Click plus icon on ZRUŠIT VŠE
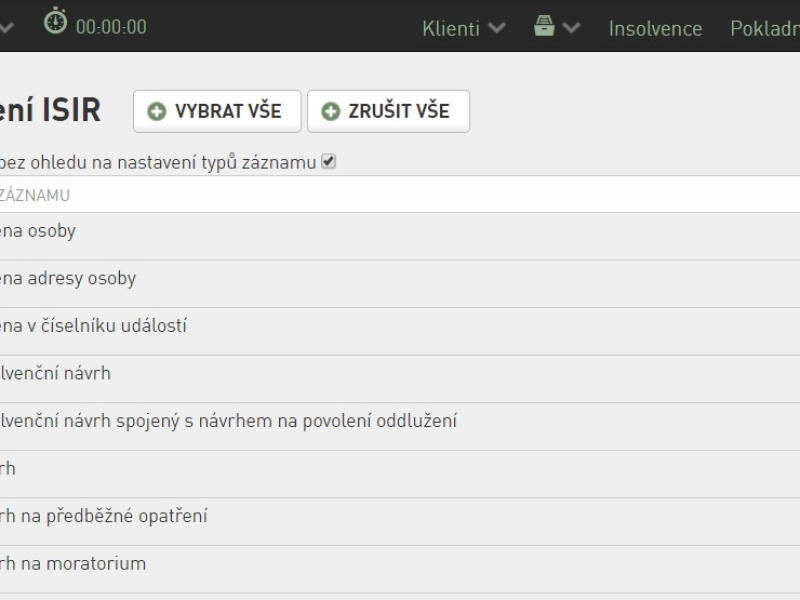Image resolution: width=800 pixels, height=600 pixels. tap(331, 111)
